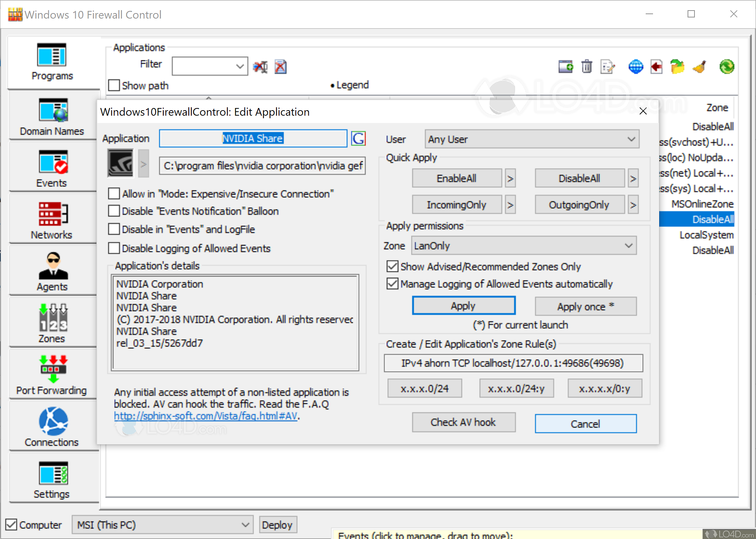Viewport: 756px width, 539px height.
Task: Click the Check AV hook button
Action: coord(463,422)
